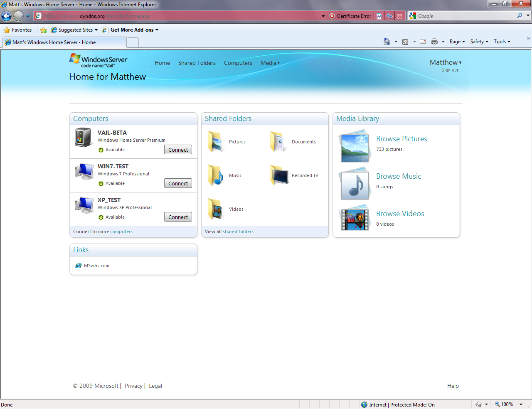Open the MSwhs.com link

point(96,266)
